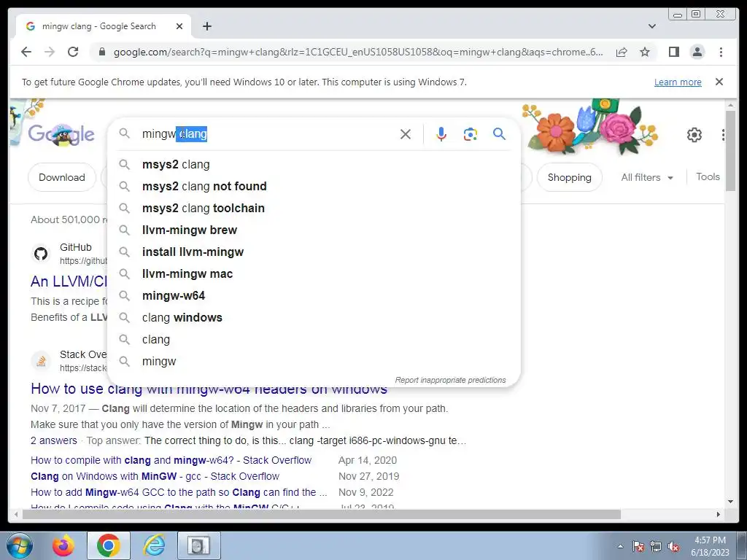Pick the llvm-mingw mac suggestion
The image size is (747, 560).
[314, 274]
